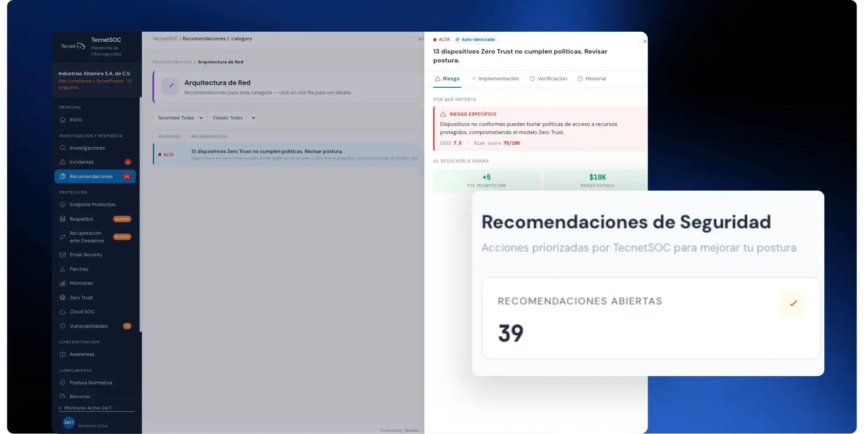Click the purple check icon beside Arquitectura de Red
Image resolution: width=868 pixels, height=434 pixels.
(x=170, y=86)
